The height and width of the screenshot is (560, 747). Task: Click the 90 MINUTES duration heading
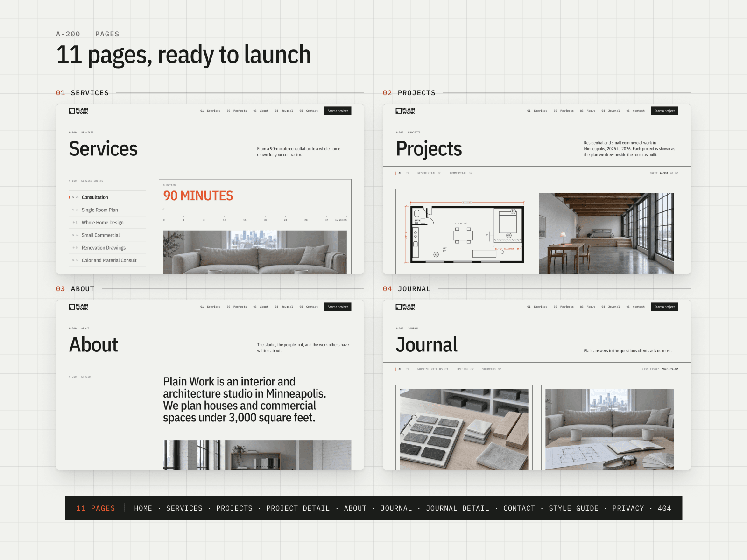click(198, 196)
